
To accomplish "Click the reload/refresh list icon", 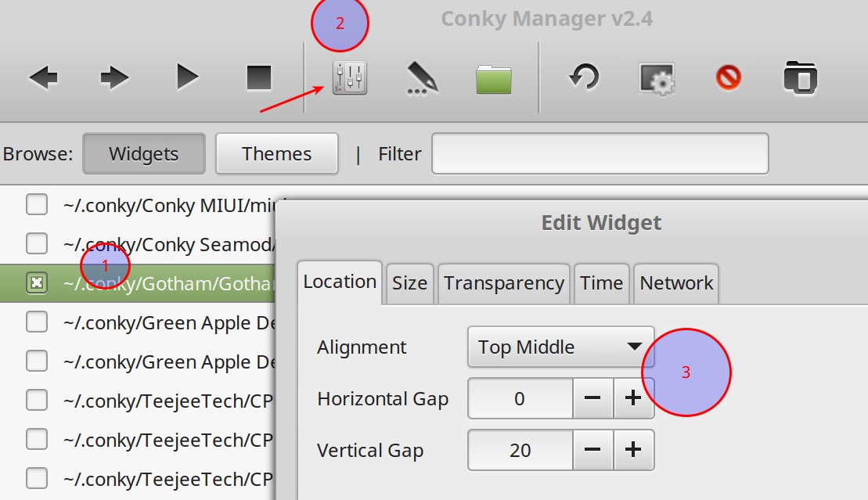I will pyautogui.click(x=584, y=77).
